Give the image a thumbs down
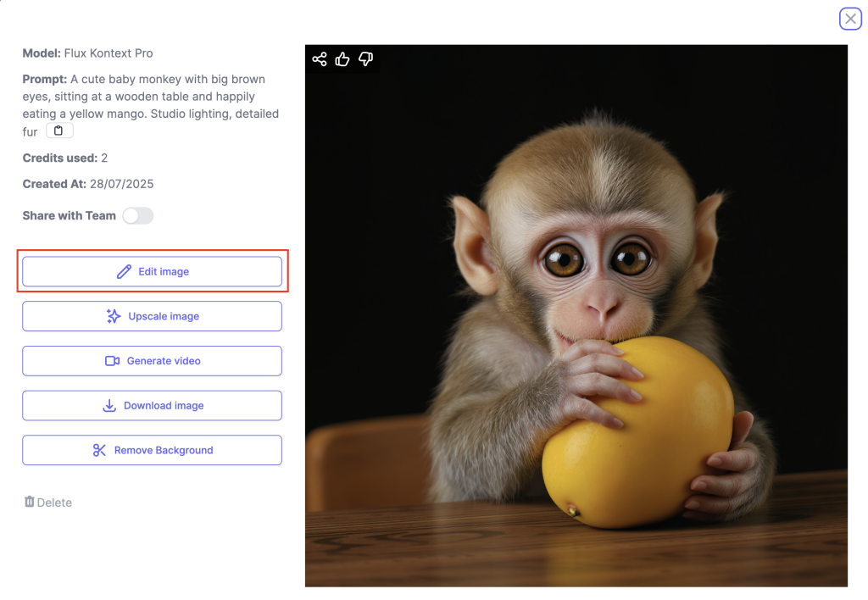The image size is (868, 600). (365, 59)
